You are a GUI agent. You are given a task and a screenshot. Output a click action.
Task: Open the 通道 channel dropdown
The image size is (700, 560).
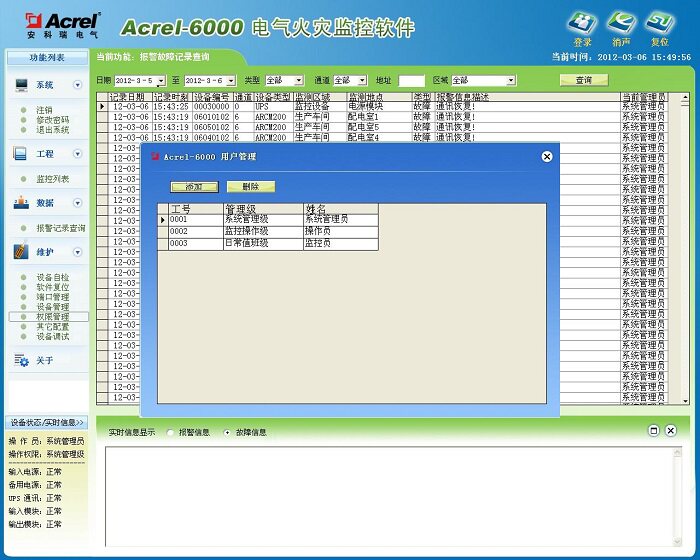point(362,80)
